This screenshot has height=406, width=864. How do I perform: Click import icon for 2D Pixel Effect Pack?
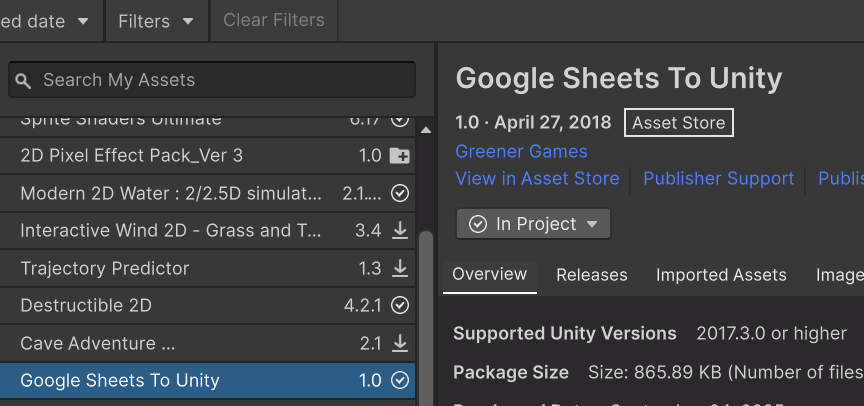click(400, 156)
